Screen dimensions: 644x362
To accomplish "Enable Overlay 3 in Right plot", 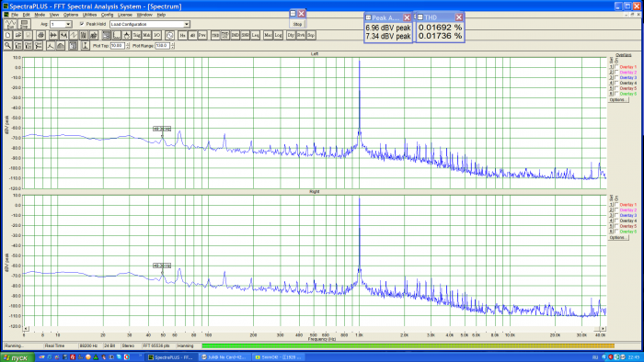I will (x=616, y=215).
